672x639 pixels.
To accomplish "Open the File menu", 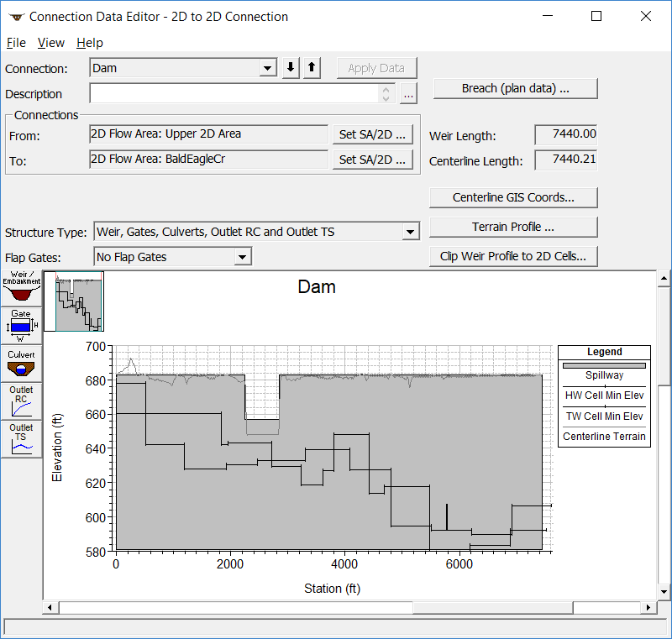I will pyautogui.click(x=16, y=43).
